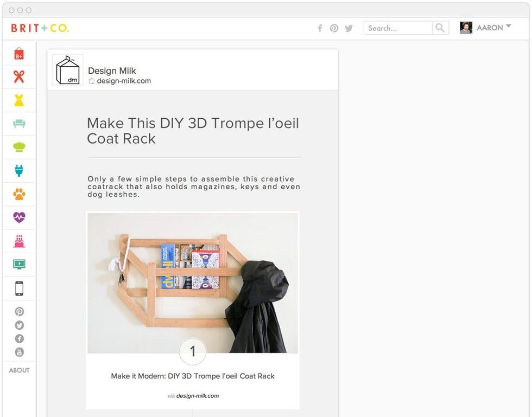Click the YouTube icon in the sidebar
532x417 pixels.
20,352
